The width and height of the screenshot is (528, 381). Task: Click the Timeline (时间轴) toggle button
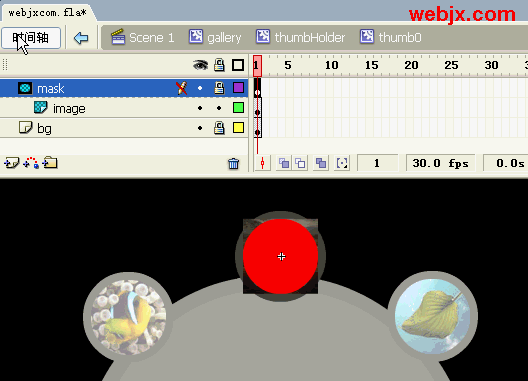31,38
